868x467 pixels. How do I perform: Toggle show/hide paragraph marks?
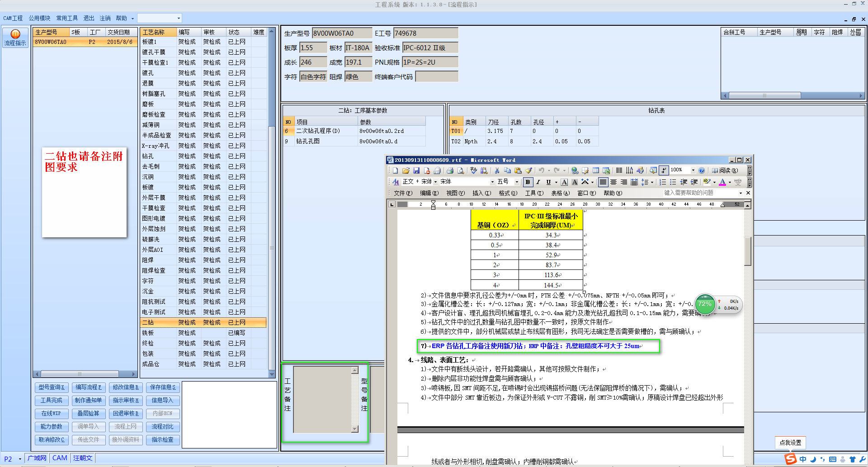pyautogui.click(x=664, y=170)
